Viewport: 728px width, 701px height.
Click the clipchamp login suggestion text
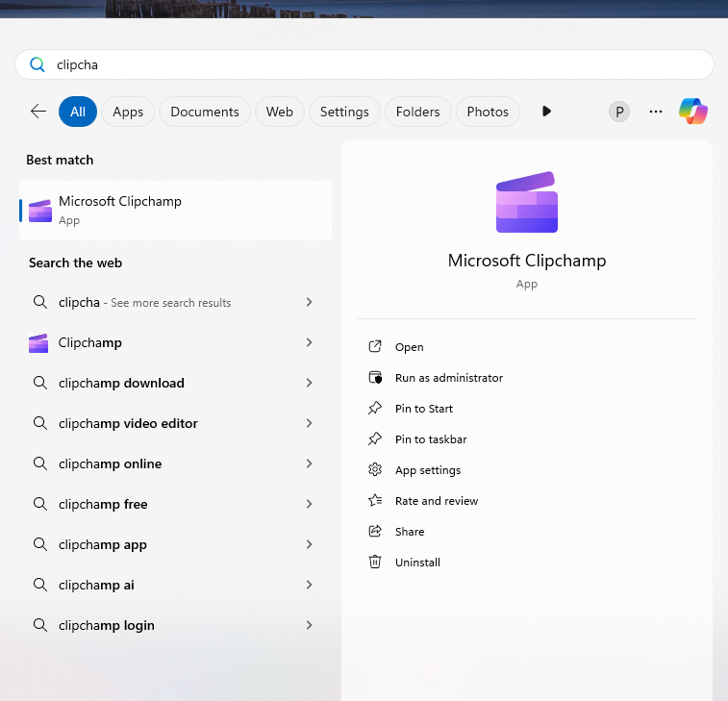click(x=107, y=625)
